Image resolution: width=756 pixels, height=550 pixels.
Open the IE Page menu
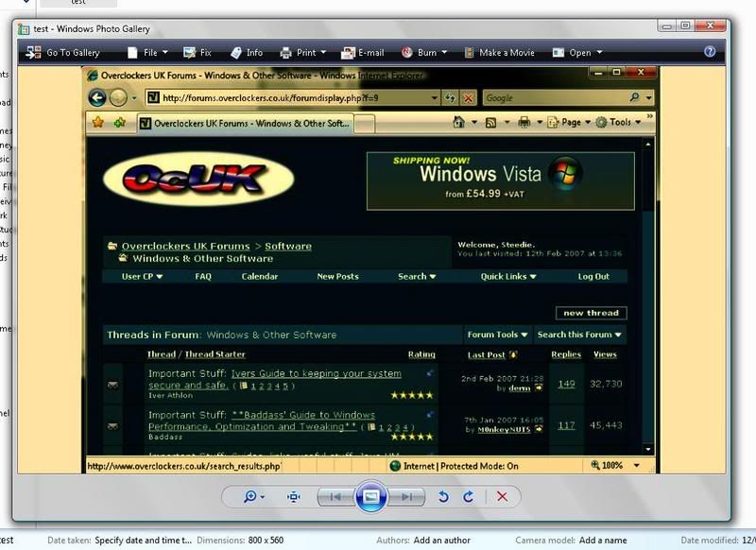(x=569, y=123)
